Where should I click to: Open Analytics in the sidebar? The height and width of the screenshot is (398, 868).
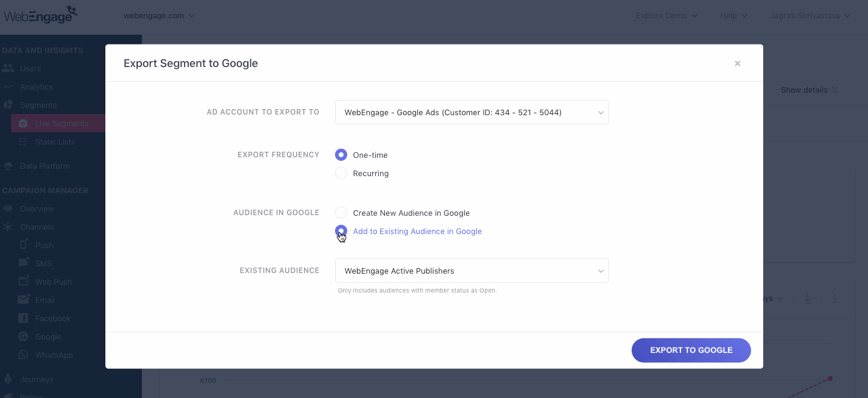37,87
